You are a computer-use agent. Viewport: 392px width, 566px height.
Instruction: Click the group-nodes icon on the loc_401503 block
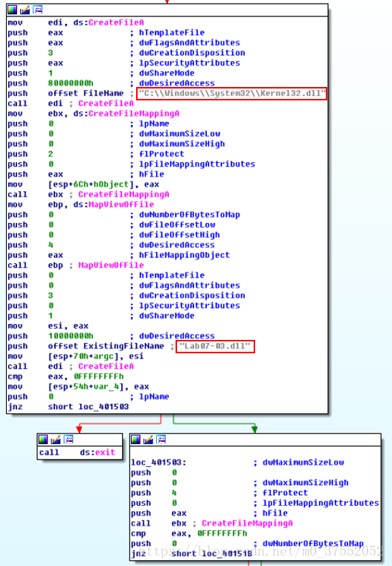click(161, 440)
